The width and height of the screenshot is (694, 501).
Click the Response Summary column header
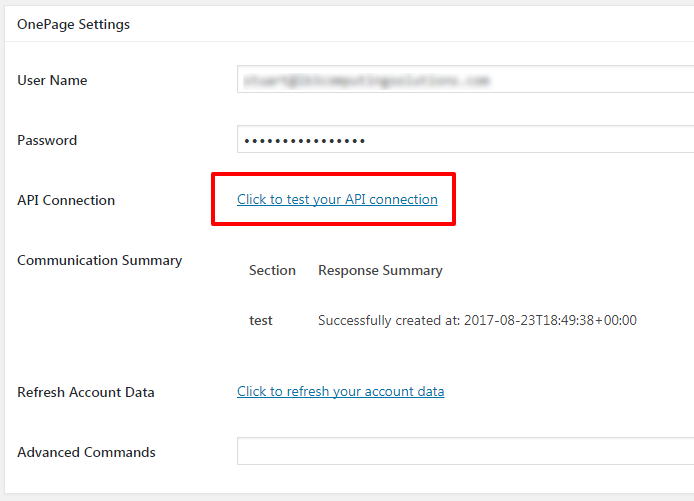pos(380,270)
